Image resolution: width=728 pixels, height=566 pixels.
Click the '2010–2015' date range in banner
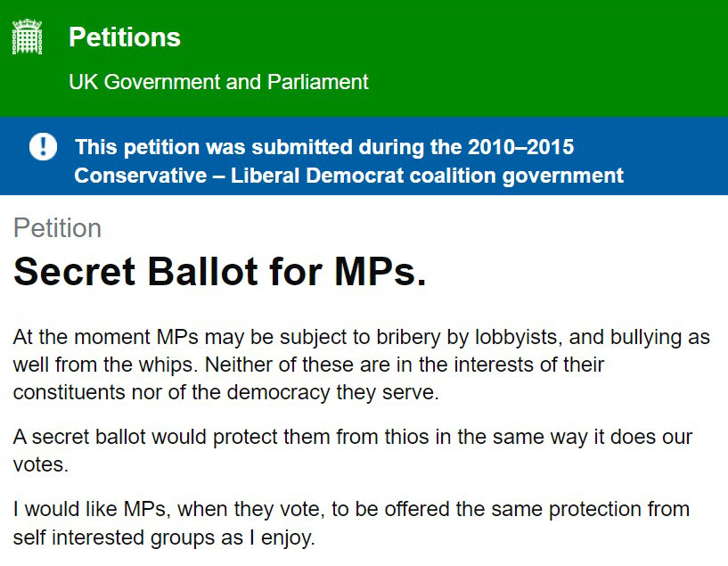pos(520,147)
